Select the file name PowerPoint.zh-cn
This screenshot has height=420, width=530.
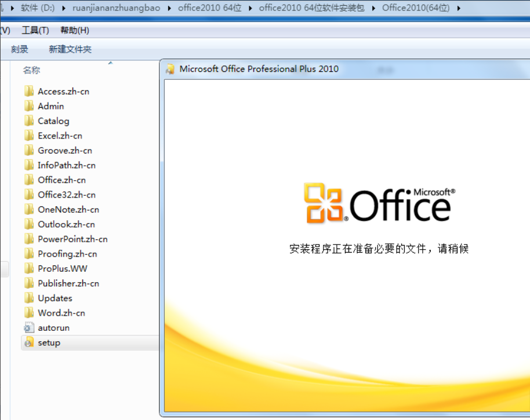pos(72,239)
